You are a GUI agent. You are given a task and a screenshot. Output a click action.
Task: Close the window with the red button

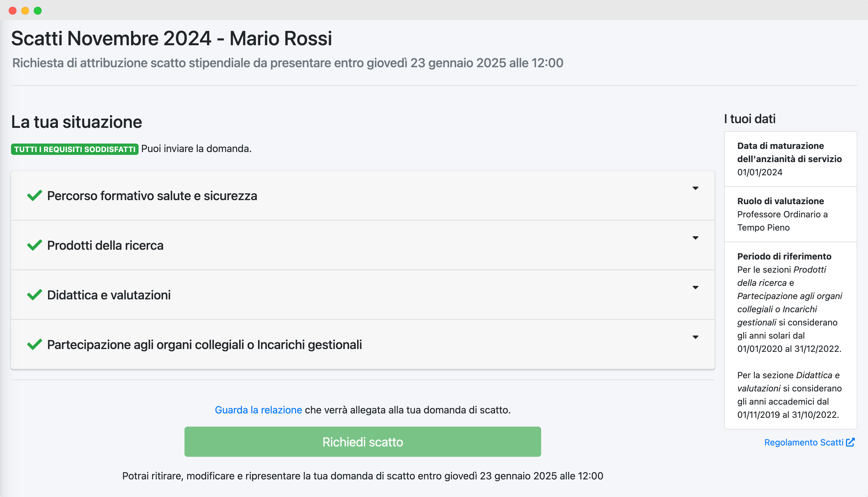click(x=13, y=11)
